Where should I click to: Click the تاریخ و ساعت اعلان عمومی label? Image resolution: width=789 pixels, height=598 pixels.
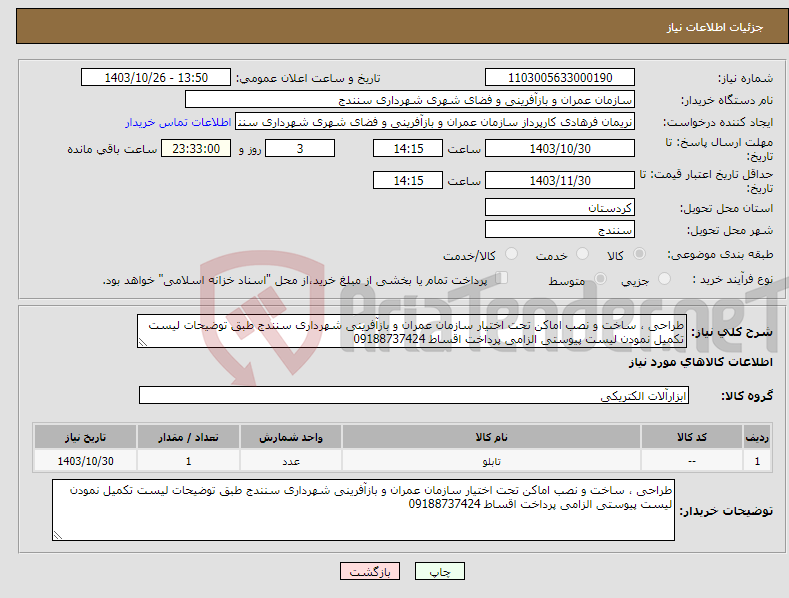[308, 79]
